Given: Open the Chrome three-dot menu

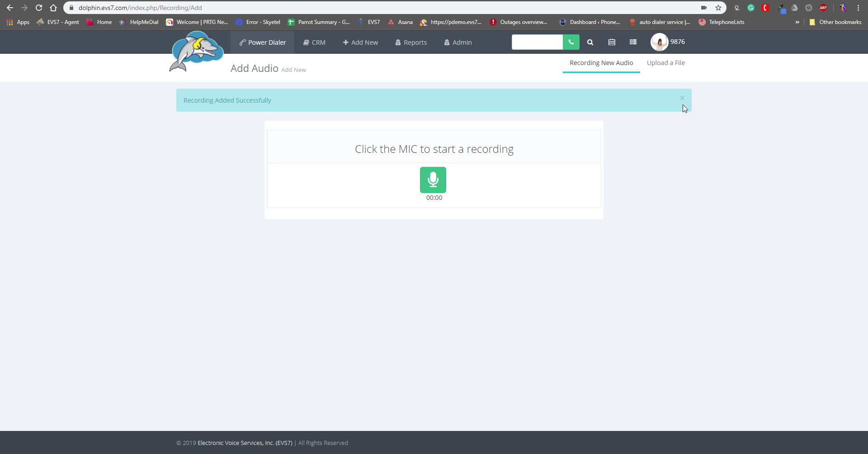Looking at the screenshot, I should [x=858, y=8].
